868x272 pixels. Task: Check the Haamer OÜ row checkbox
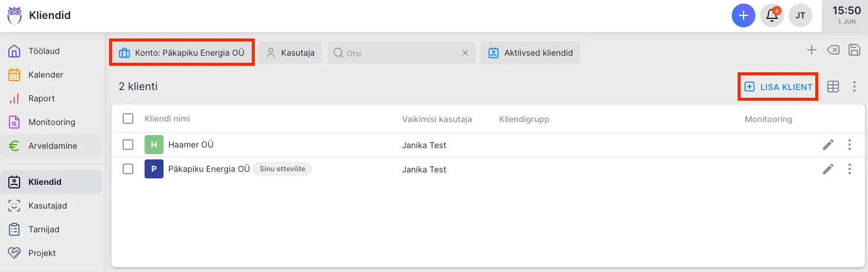point(128,145)
